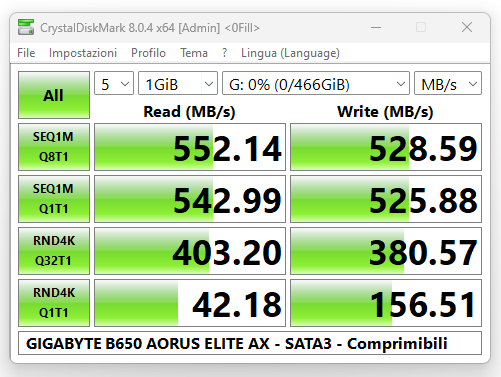Image resolution: width=501 pixels, height=377 pixels.
Task: Click the Read (MB/s) column header
Action: (189, 112)
